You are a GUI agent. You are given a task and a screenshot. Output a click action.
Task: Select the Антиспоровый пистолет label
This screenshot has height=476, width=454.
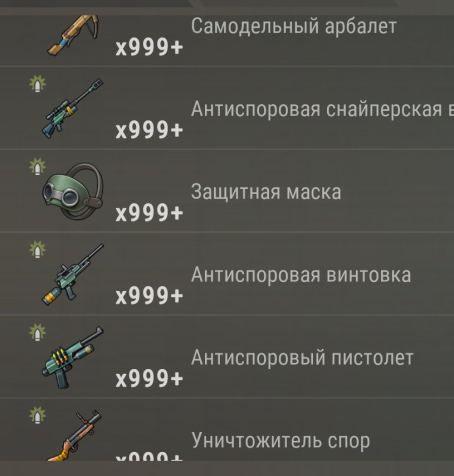tap(302, 358)
